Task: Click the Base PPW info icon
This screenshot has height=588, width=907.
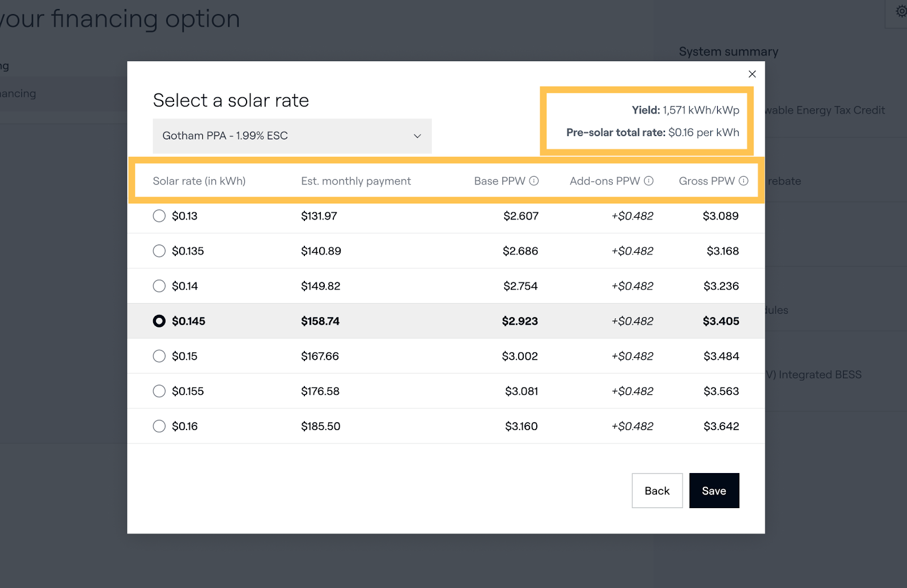Action: pyautogui.click(x=533, y=181)
